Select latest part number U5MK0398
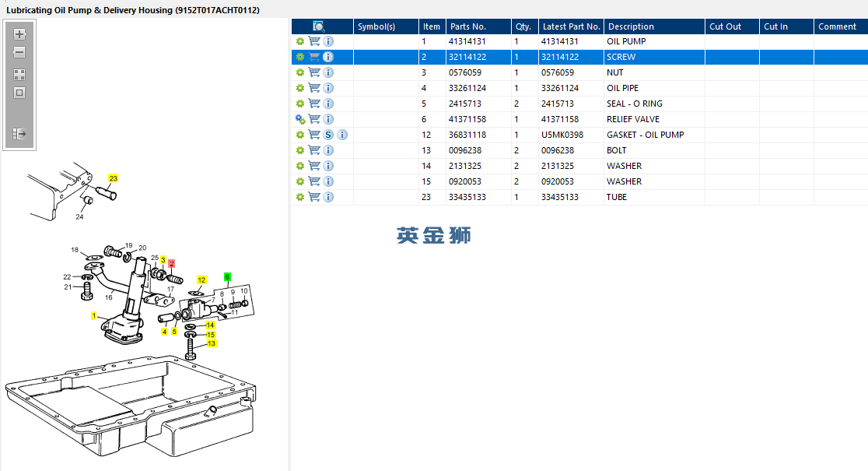The height and width of the screenshot is (471, 868). tap(562, 135)
